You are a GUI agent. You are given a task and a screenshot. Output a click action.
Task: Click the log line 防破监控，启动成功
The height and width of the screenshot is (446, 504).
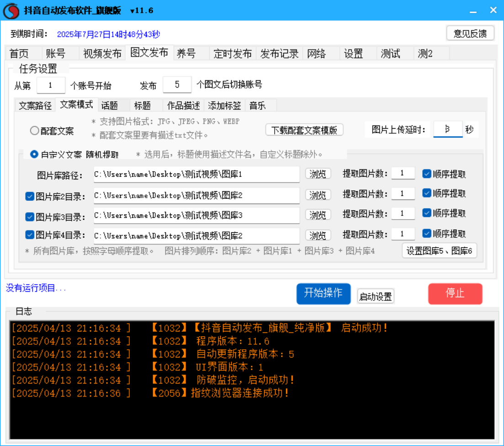coord(153,380)
